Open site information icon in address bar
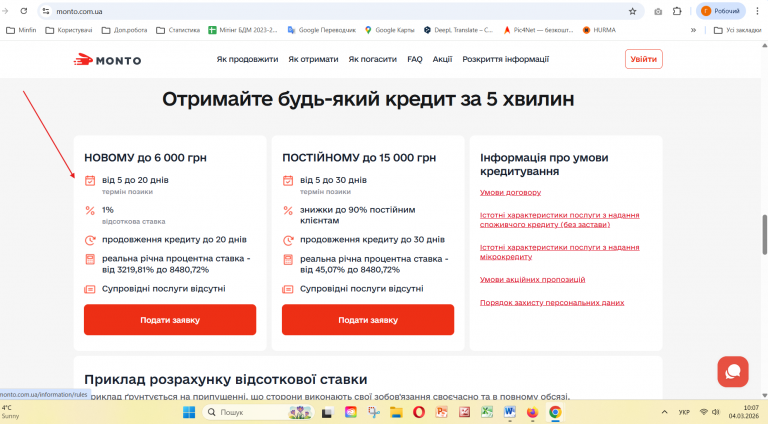 tap(46, 11)
